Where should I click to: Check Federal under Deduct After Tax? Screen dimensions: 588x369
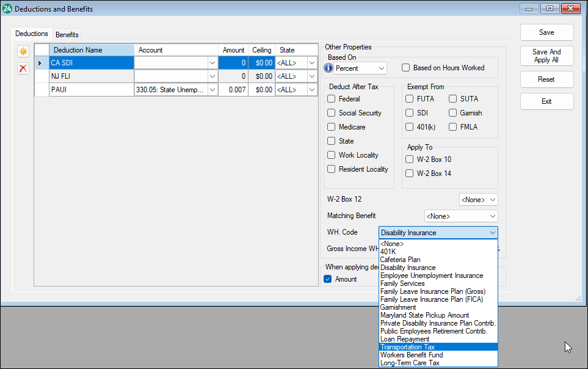pyautogui.click(x=331, y=99)
